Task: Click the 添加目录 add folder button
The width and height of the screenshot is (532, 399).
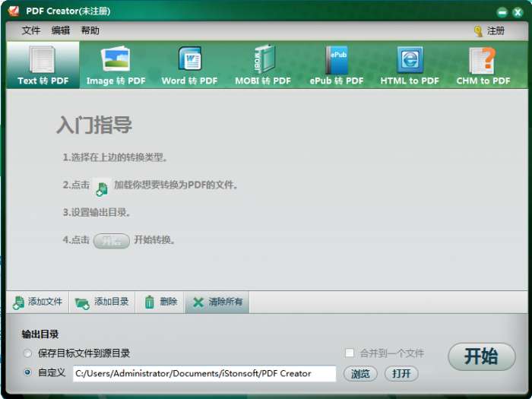Action: (x=102, y=302)
